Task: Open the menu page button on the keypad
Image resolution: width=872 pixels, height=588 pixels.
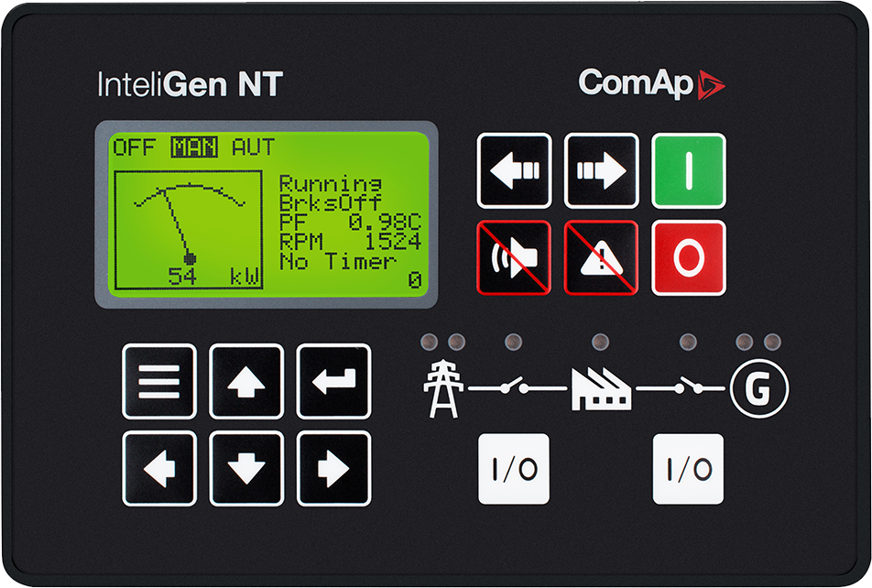Action: 159,382
